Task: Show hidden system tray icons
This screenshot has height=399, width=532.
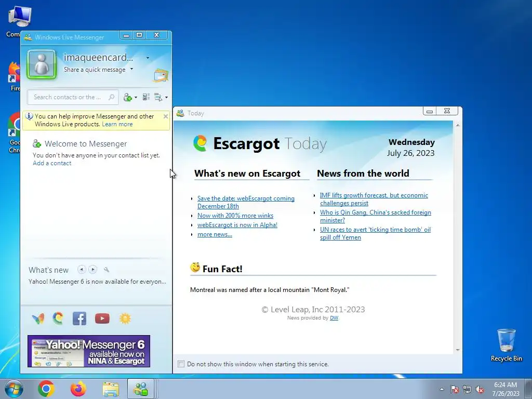Action: pos(442,389)
